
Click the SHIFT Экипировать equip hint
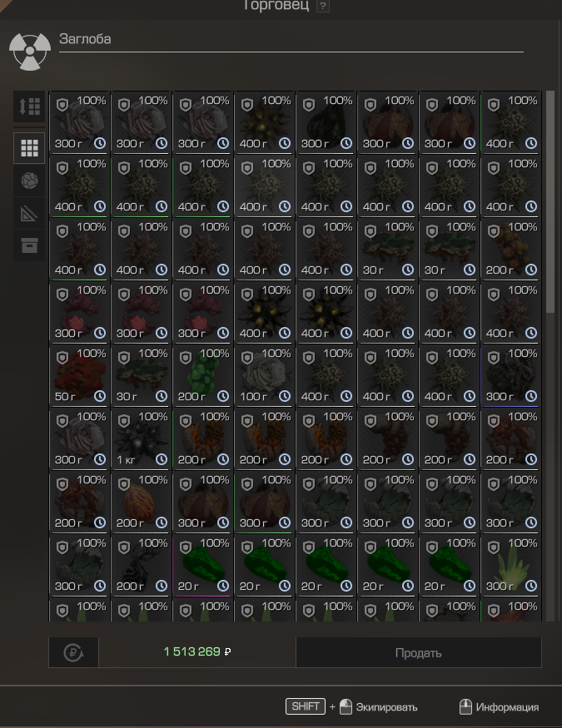click(351, 707)
